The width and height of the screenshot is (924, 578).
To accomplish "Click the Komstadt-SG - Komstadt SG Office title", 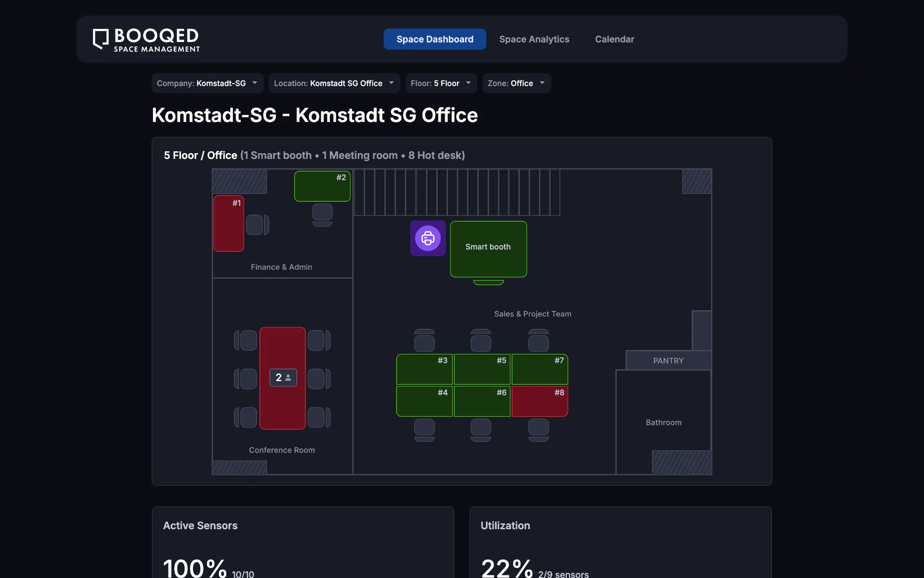I will [314, 115].
